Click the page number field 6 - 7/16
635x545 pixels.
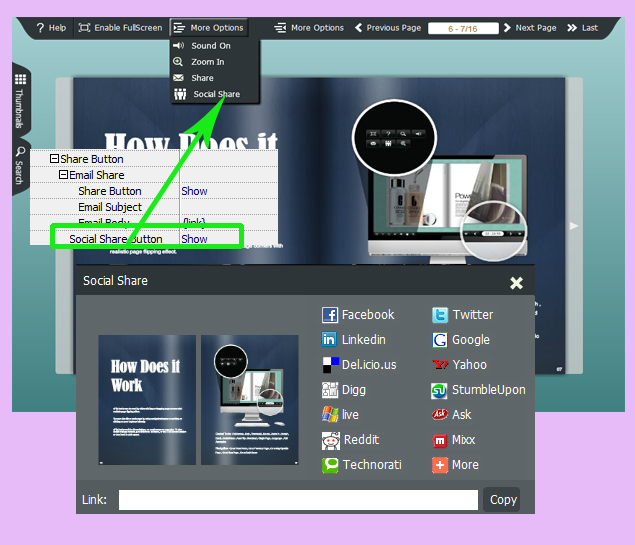[463, 28]
